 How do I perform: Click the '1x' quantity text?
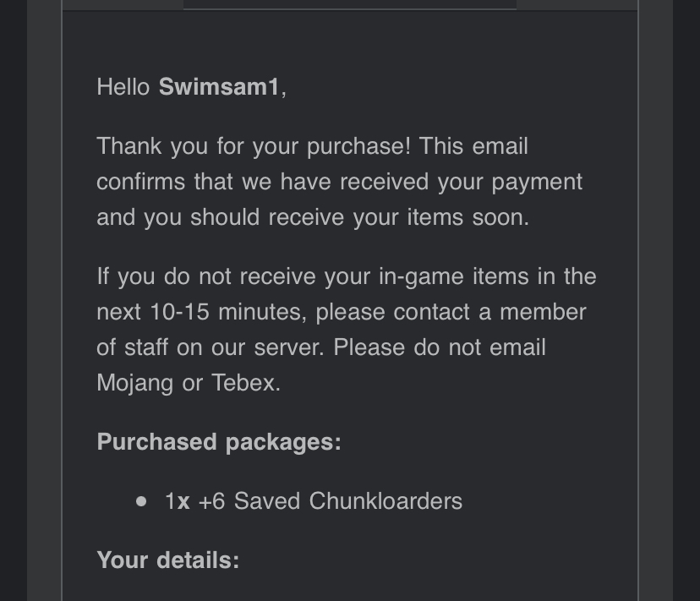177,501
